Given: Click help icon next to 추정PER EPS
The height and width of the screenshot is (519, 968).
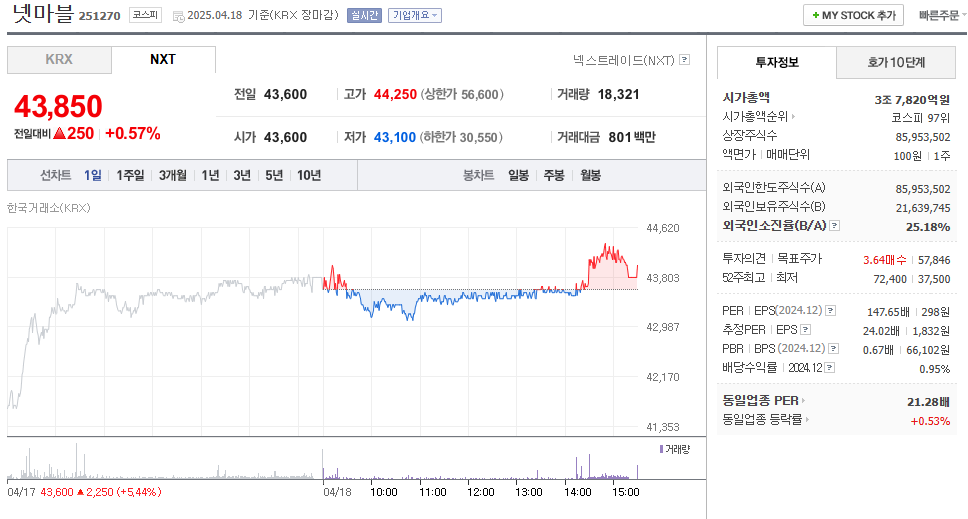Looking at the screenshot, I should [806, 330].
